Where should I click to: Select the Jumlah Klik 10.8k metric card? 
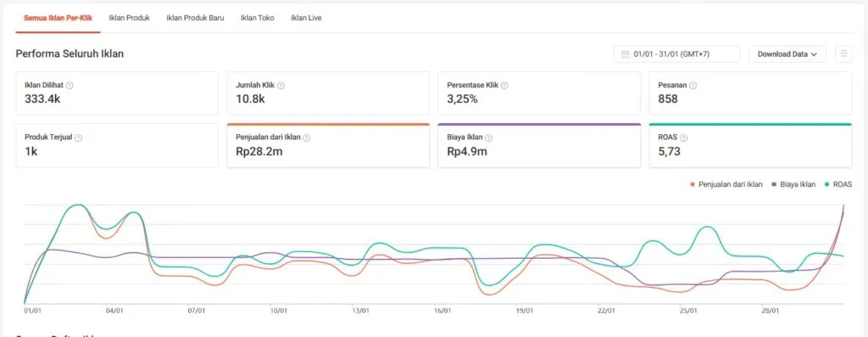coord(328,93)
